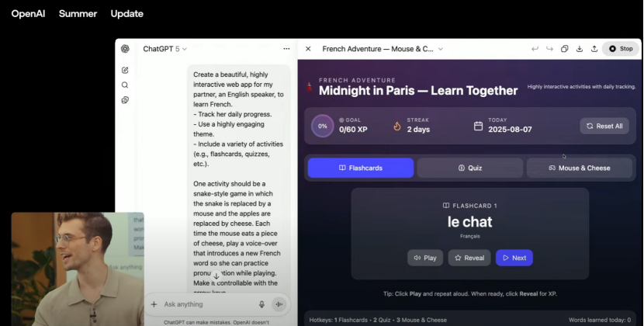Click the plus attach icon in the message box

click(154, 304)
